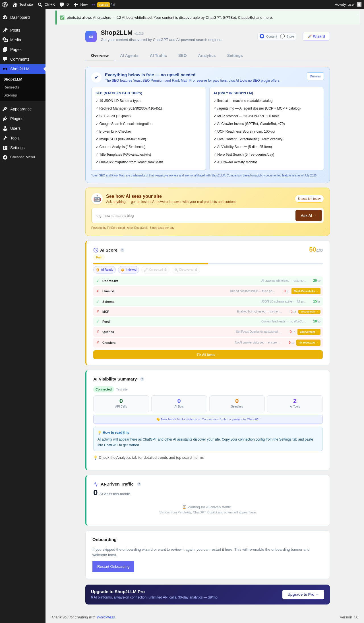Click the AI question input field

click(x=193, y=215)
